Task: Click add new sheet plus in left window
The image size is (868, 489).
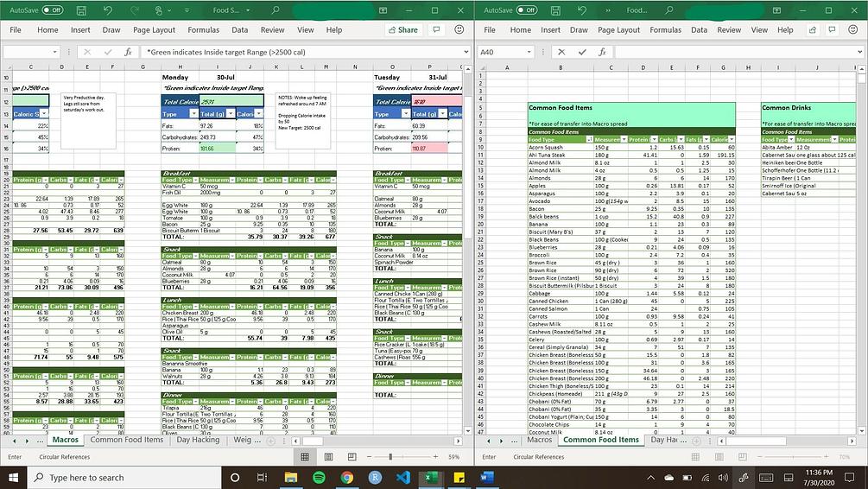Action: 270,441
